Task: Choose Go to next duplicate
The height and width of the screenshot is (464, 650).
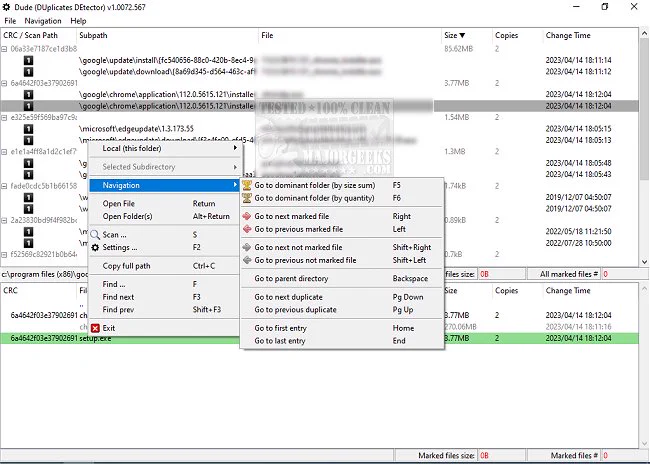Action: click(x=342, y=297)
